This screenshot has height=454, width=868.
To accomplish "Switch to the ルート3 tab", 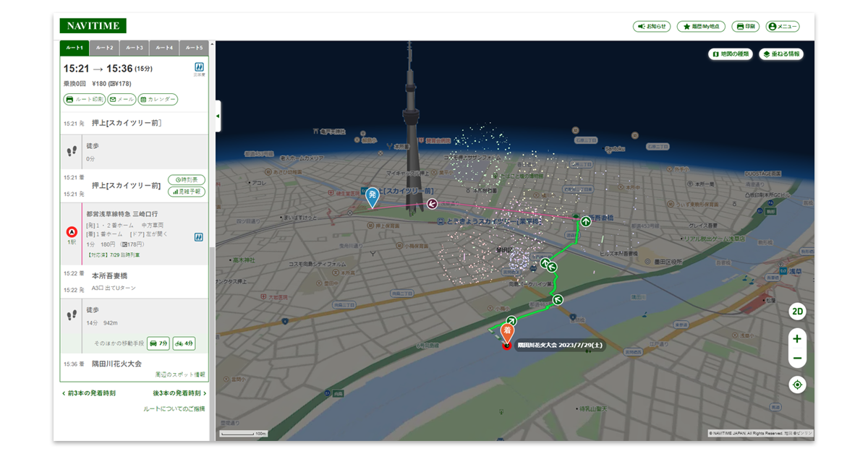I will 135,48.
